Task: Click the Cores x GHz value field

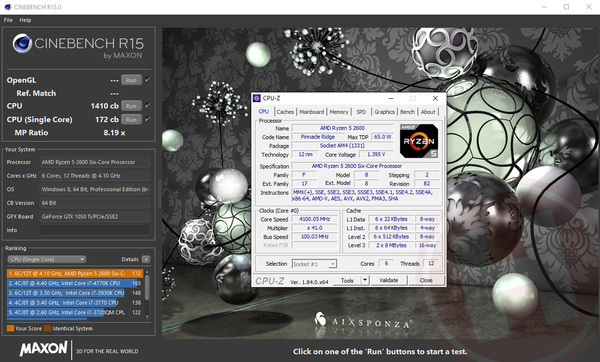Action: click(x=95, y=176)
